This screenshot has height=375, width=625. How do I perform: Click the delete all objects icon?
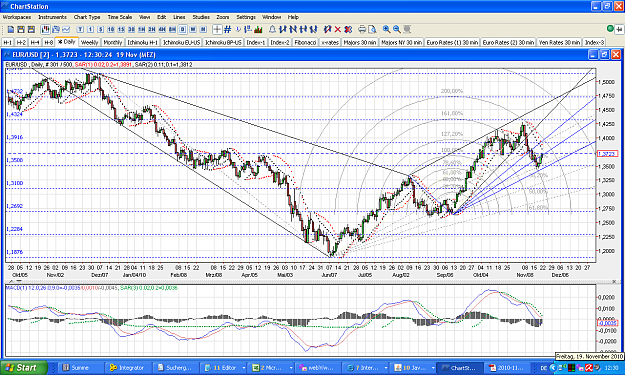[x=348, y=29]
